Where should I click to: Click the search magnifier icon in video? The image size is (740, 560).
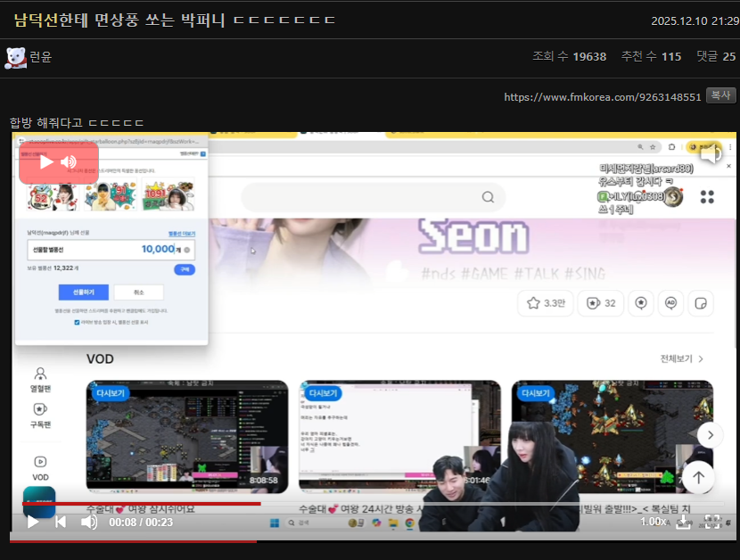click(488, 197)
